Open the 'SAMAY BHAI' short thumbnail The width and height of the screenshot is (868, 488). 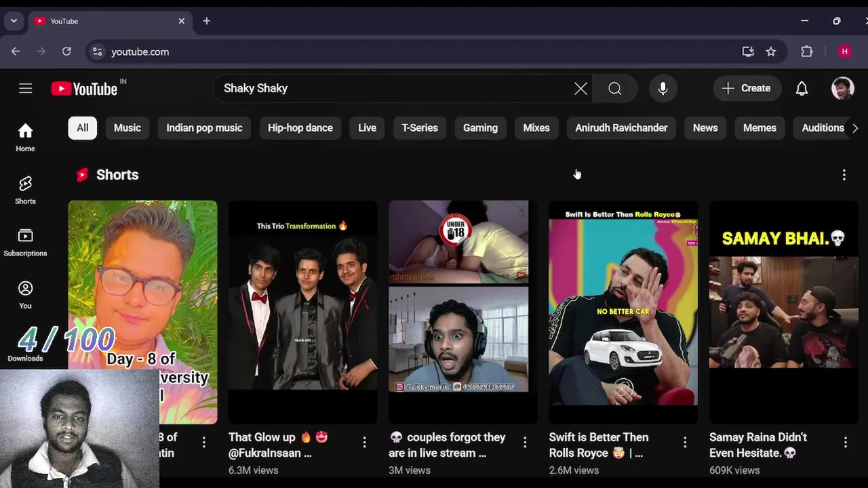(784, 312)
